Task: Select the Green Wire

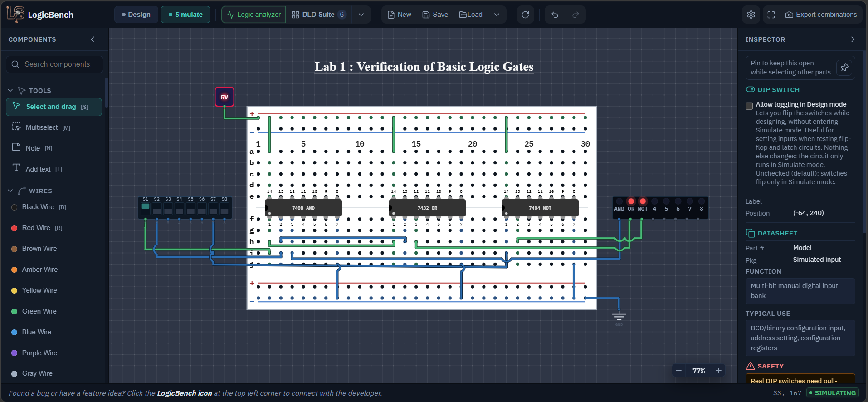Action: (x=54, y=311)
